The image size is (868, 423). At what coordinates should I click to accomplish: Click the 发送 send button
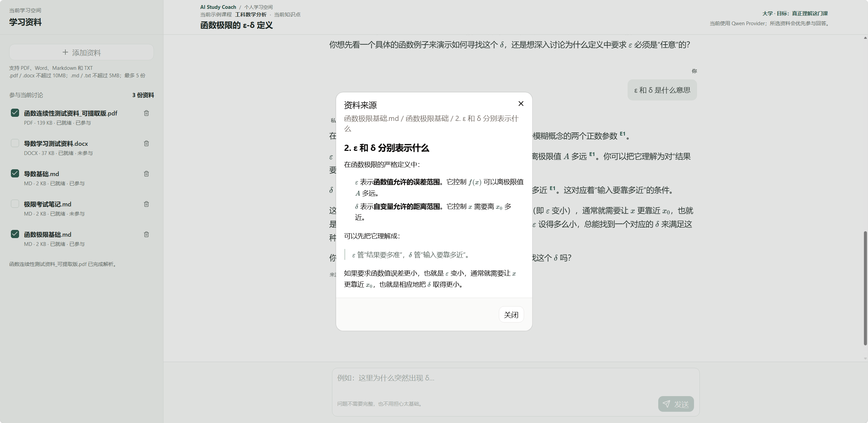coord(676,404)
